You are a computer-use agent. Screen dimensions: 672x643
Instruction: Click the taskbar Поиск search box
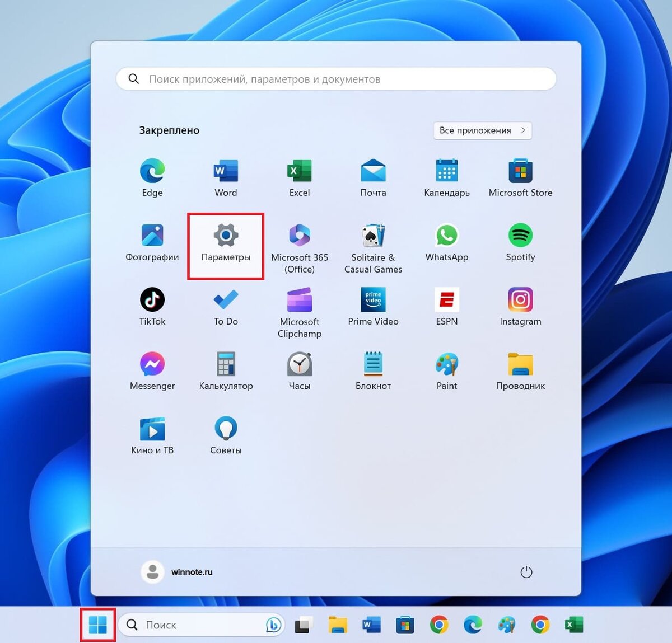coord(201,625)
